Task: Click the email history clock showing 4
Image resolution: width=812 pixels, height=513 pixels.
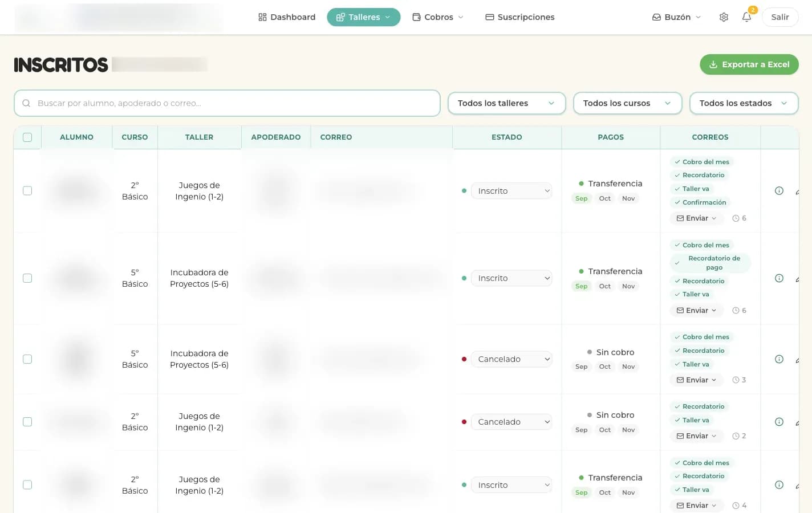Action: click(739, 506)
